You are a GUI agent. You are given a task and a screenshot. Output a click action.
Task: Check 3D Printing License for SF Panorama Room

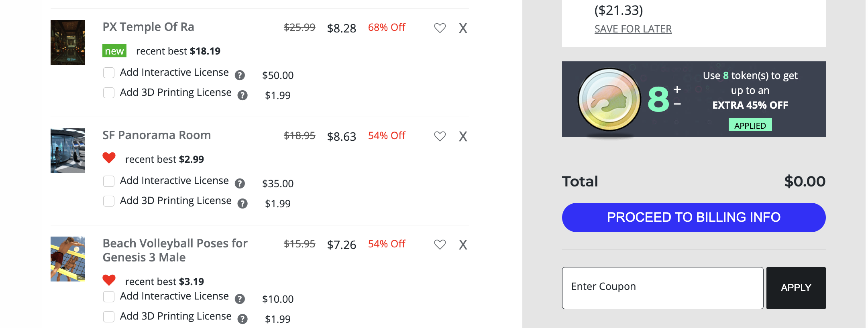109,201
